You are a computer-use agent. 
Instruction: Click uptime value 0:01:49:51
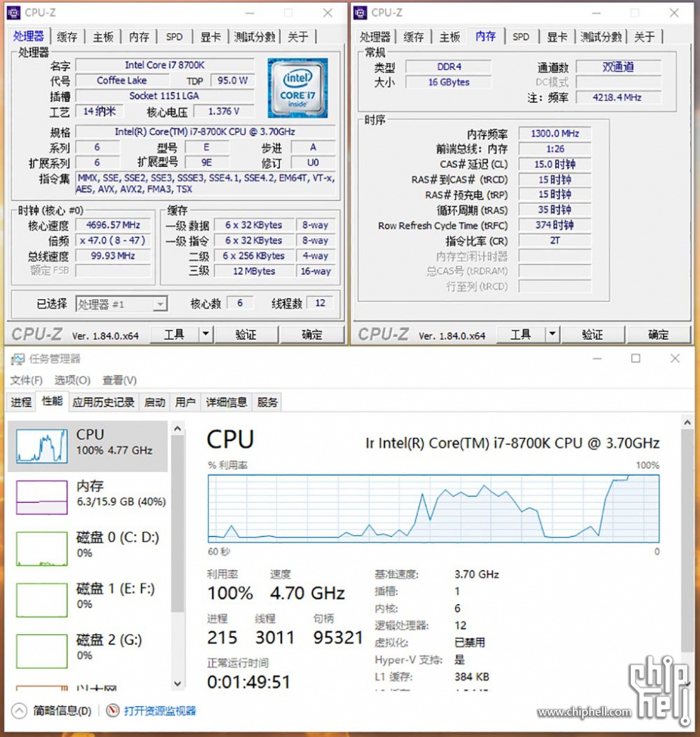249,681
